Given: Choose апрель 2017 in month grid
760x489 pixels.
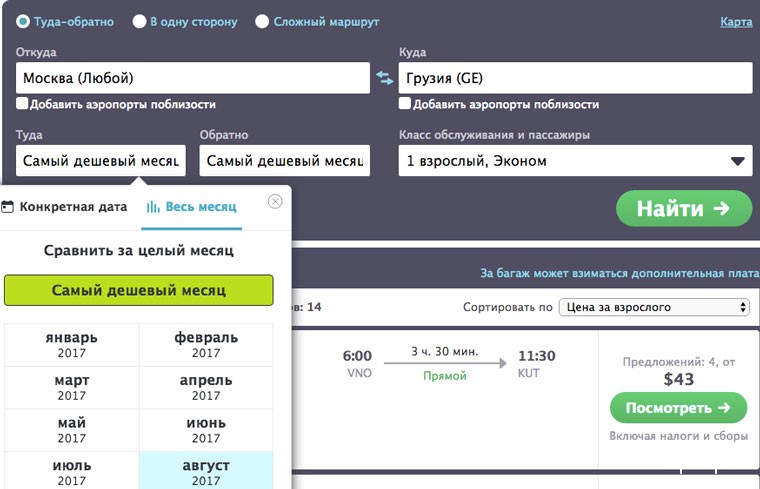Looking at the screenshot, I should [x=206, y=387].
